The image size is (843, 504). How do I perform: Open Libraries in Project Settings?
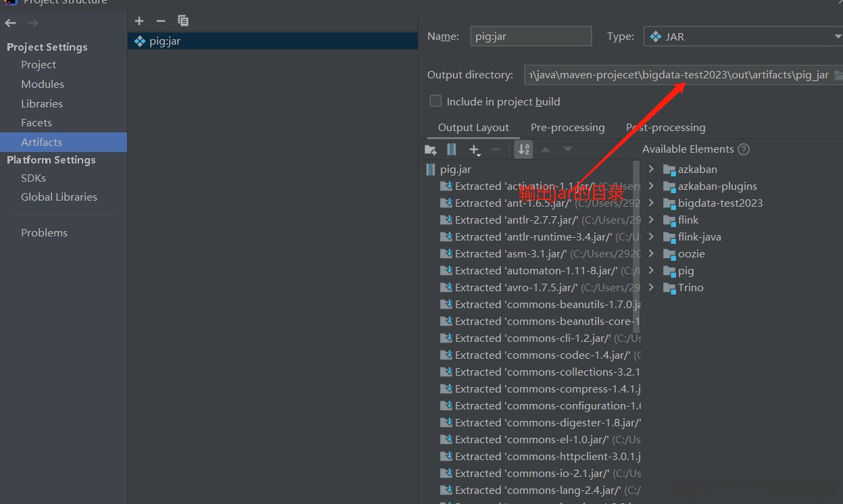click(42, 103)
